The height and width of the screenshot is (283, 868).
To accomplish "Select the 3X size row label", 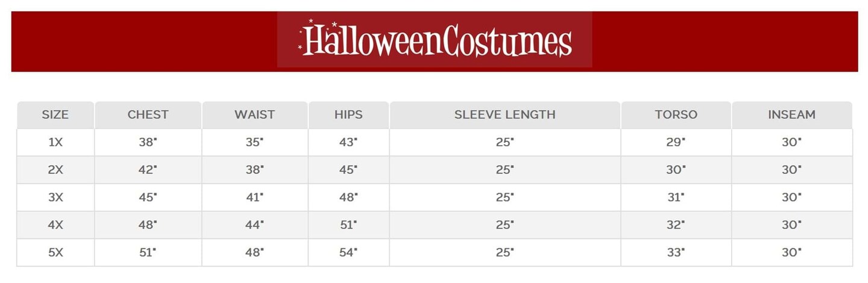I will click(x=55, y=197).
